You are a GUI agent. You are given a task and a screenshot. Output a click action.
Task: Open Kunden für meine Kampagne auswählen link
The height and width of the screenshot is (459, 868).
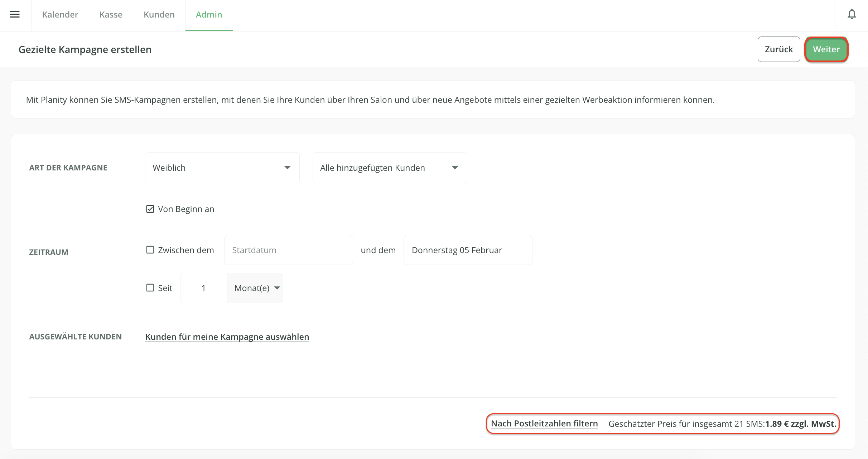227,337
